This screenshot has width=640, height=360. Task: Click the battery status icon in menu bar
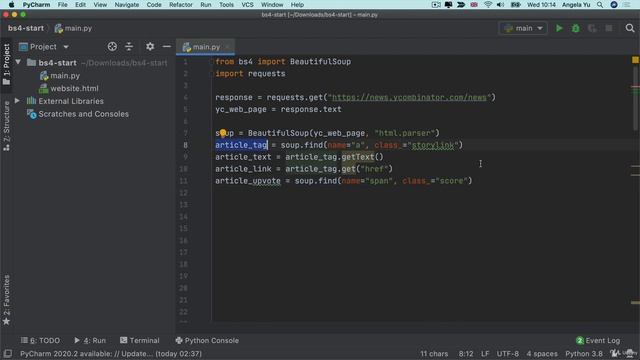pos(516,4)
